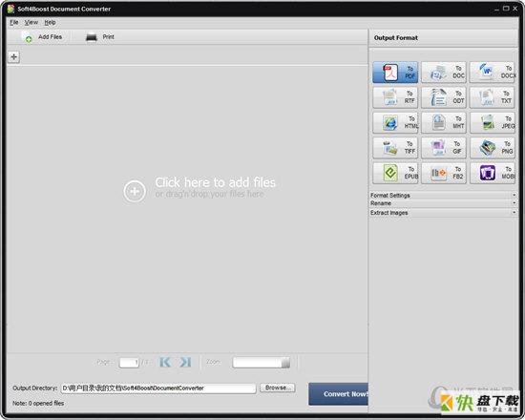Screen dimensions: 525x420
Task: Click the Browse button
Action: 278,388
